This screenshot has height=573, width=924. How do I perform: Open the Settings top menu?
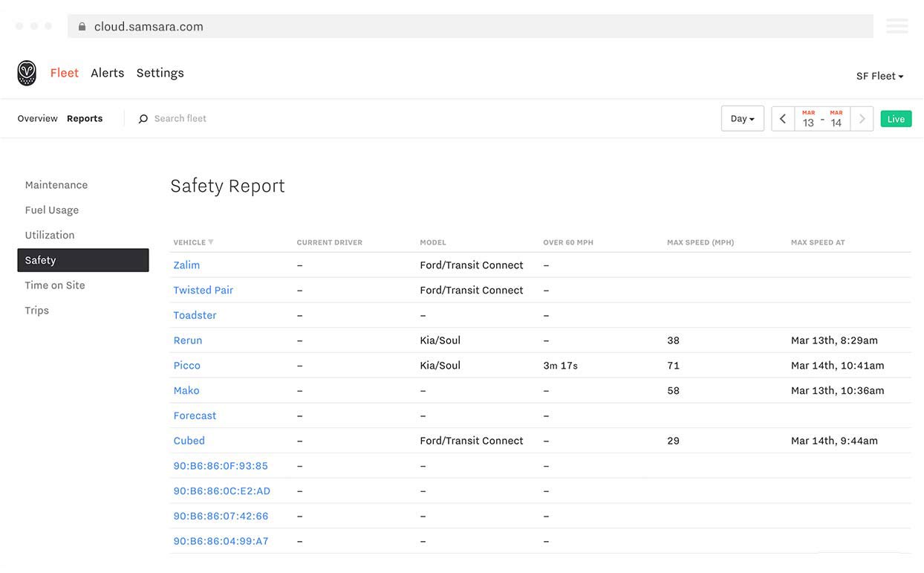tap(160, 73)
